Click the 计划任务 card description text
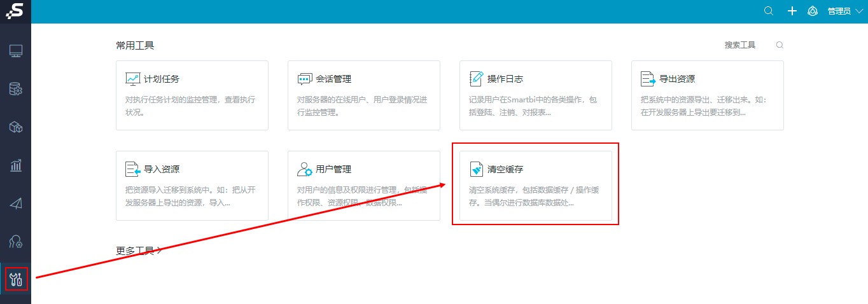Image resolution: width=868 pixels, height=304 pixels. 190,106
